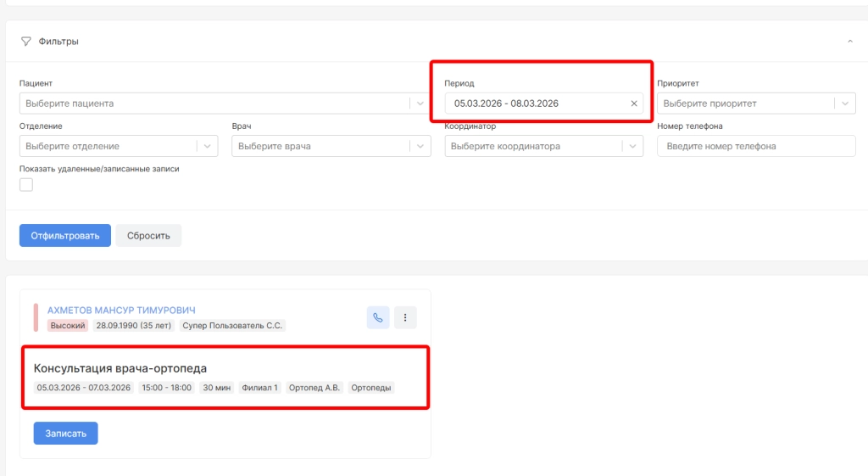Click the funnel icon next to Фильтры

click(25, 42)
